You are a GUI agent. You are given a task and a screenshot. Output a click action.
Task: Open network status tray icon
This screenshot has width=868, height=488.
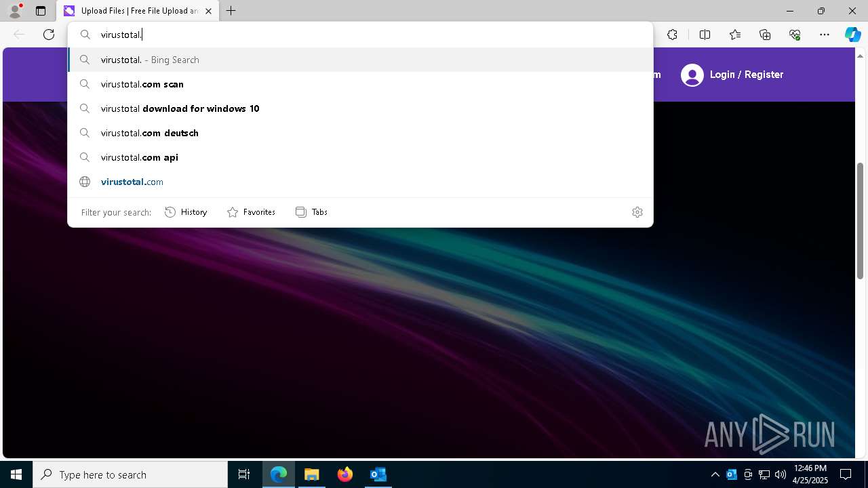pyautogui.click(x=764, y=474)
